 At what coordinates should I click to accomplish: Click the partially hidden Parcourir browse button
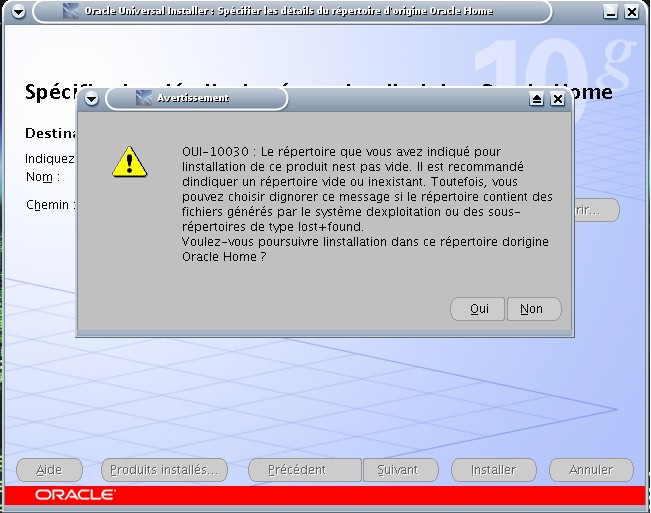click(x=597, y=210)
